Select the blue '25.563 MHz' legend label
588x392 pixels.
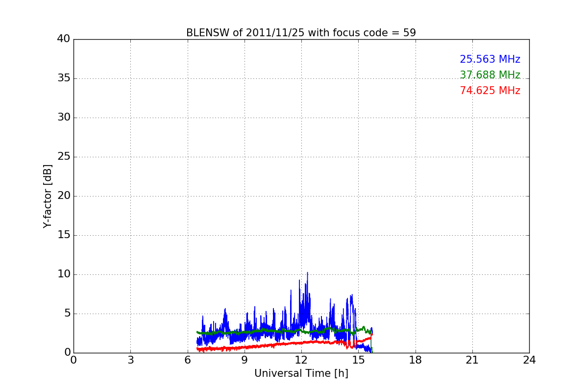[x=490, y=59]
